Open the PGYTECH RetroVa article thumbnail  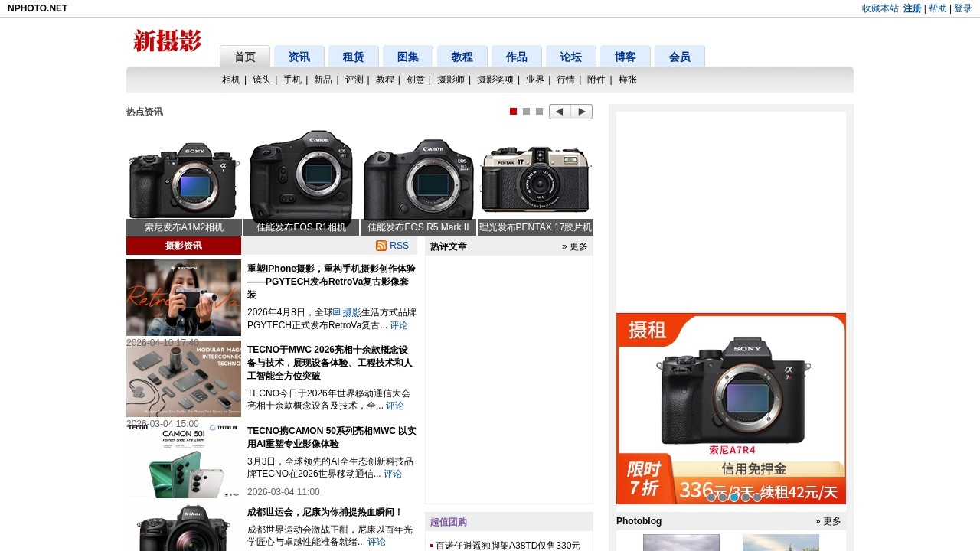[x=184, y=298]
